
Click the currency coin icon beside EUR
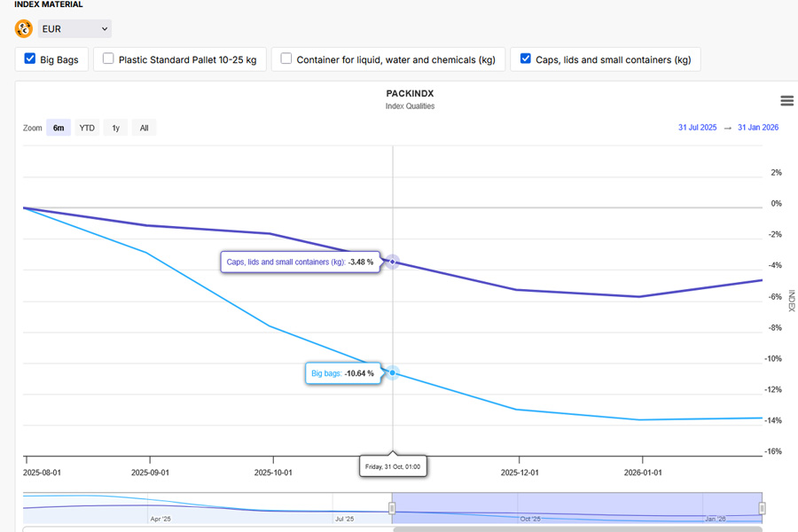click(x=24, y=29)
